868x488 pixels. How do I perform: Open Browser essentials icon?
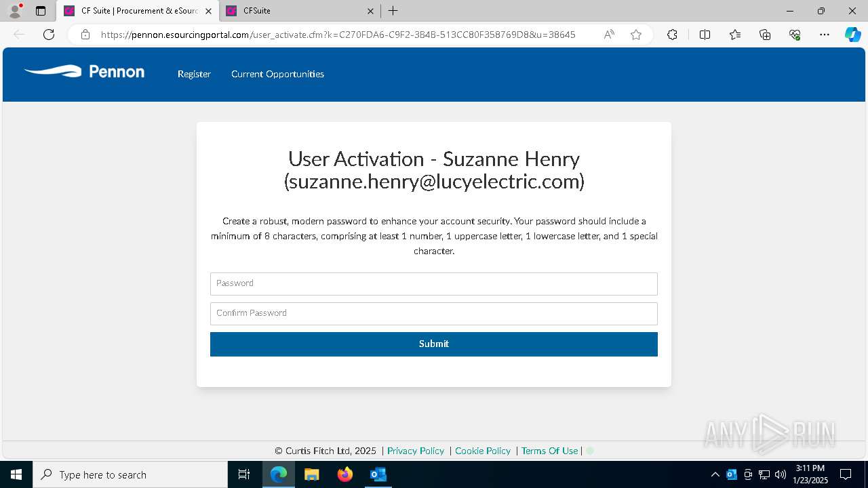pos(795,35)
